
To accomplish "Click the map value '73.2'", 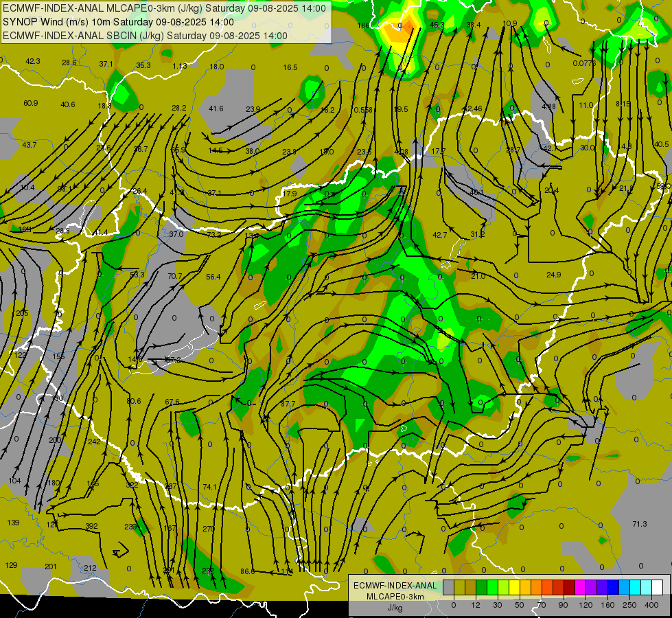I will tap(214, 235).
